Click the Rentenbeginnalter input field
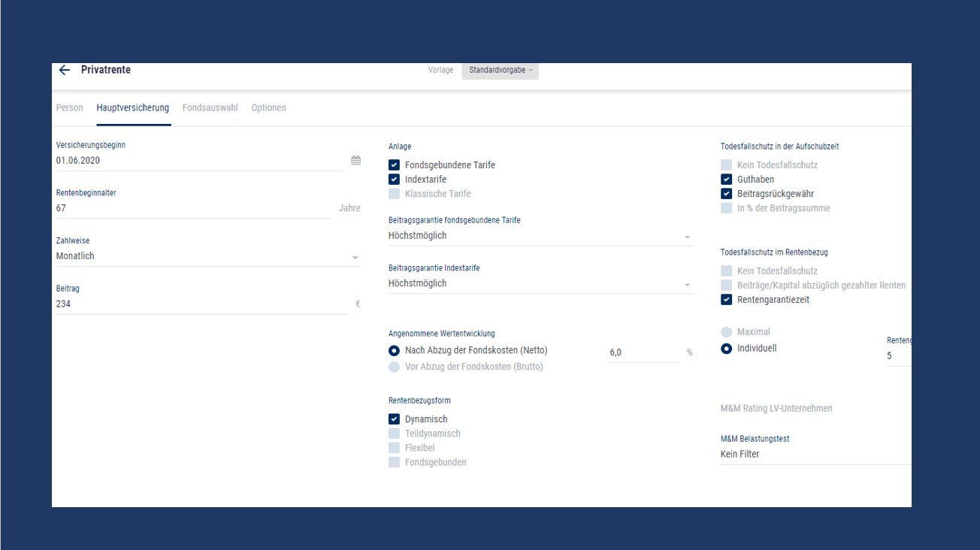This screenshot has width=980, height=550. (x=192, y=209)
